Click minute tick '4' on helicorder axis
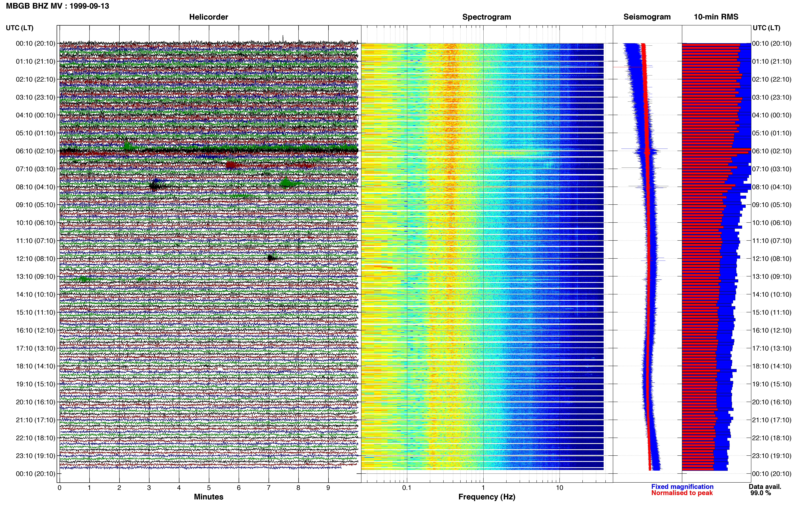The height and width of the screenshot is (508, 812). (179, 487)
